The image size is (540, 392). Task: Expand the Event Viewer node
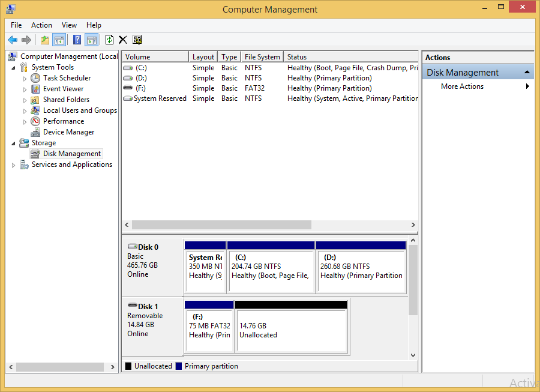25,89
